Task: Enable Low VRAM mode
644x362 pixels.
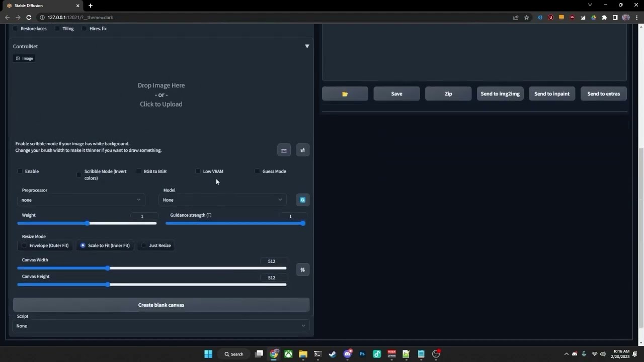Action: [x=198, y=171]
